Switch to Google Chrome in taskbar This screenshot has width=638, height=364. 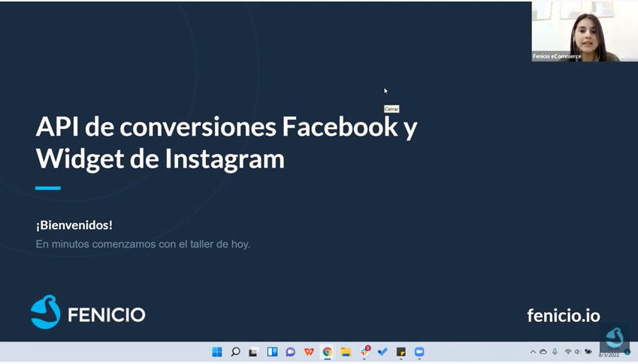327,352
